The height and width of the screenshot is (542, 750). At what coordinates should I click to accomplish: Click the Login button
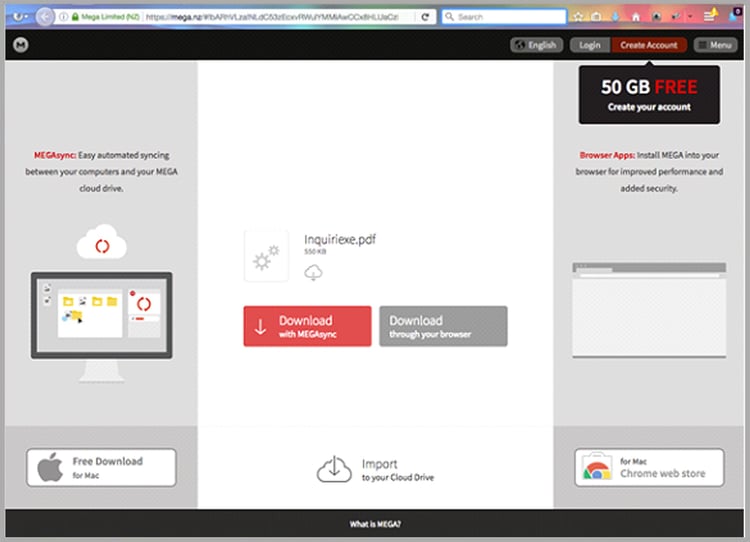590,45
